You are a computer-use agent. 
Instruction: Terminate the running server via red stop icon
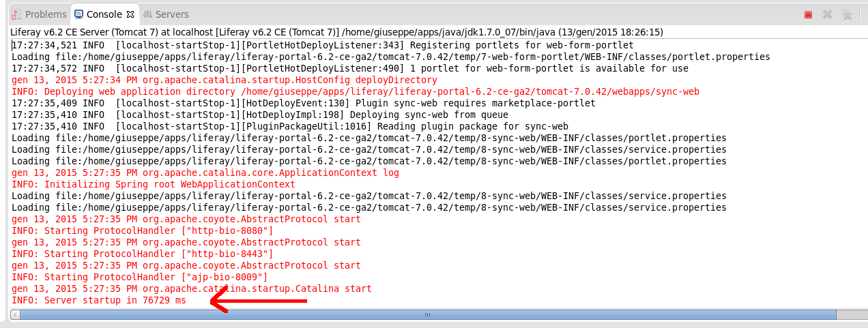(808, 14)
